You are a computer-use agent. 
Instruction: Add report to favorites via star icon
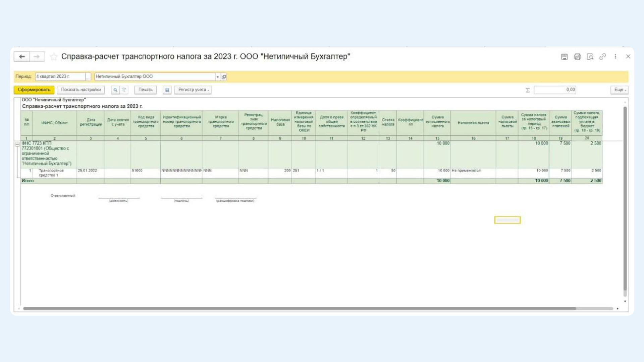(x=53, y=57)
